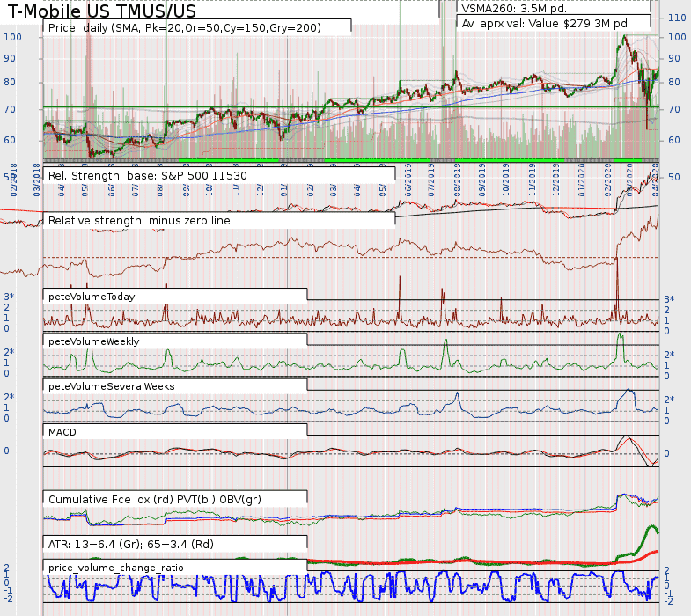The height and width of the screenshot is (616, 691).
Task: Click the MACD panel label
Action: coord(62,432)
